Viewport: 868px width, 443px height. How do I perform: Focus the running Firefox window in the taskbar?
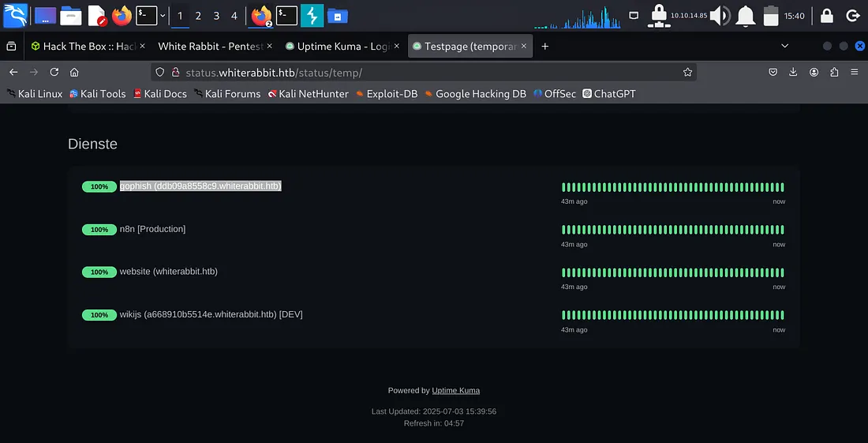pyautogui.click(x=261, y=16)
